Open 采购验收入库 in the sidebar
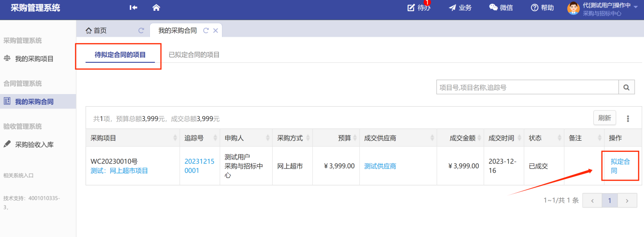The height and width of the screenshot is (237, 644). pyautogui.click(x=34, y=145)
